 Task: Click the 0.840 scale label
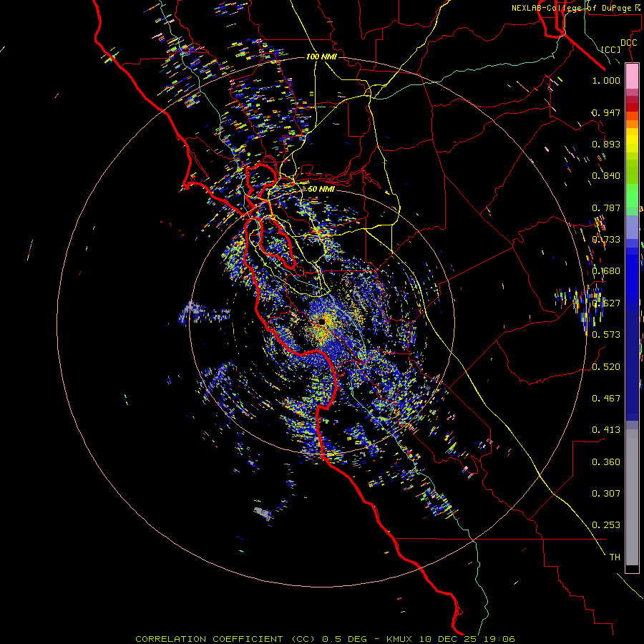(606, 176)
